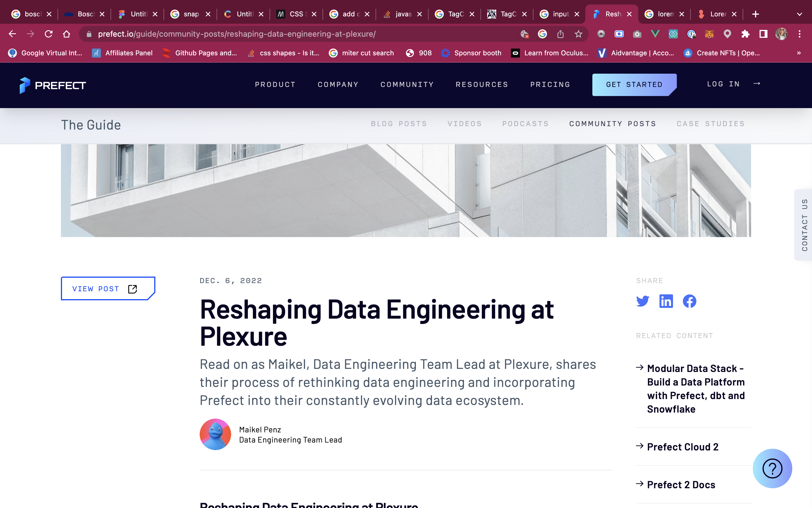812x508 pixels.
Task: Open the Chrome three-dot menu
Action: [x=800, y=34]
